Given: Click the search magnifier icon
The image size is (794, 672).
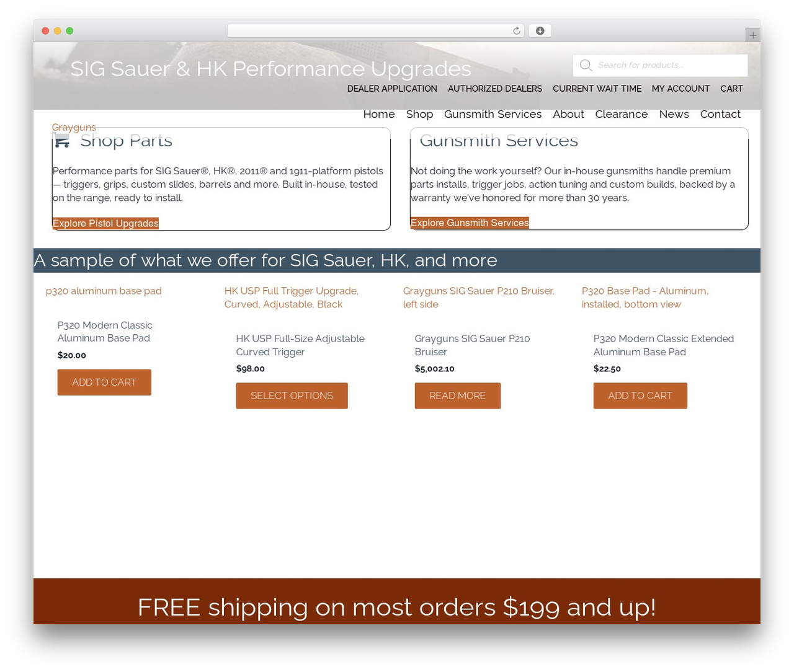Looking at the screenshot, I should coord(586,65).
